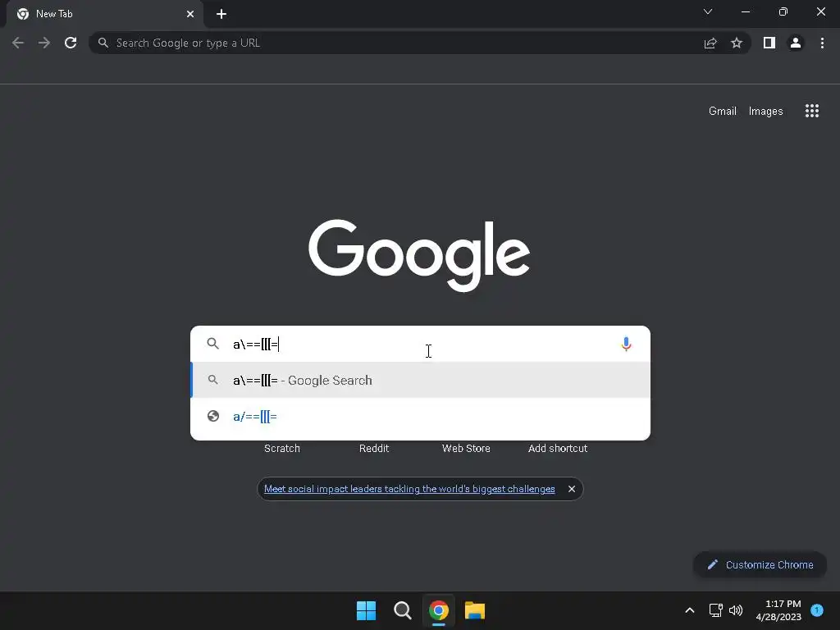Close the New Tab tab
This screenshot has height=630, width=840.
(x=190, y=14)
